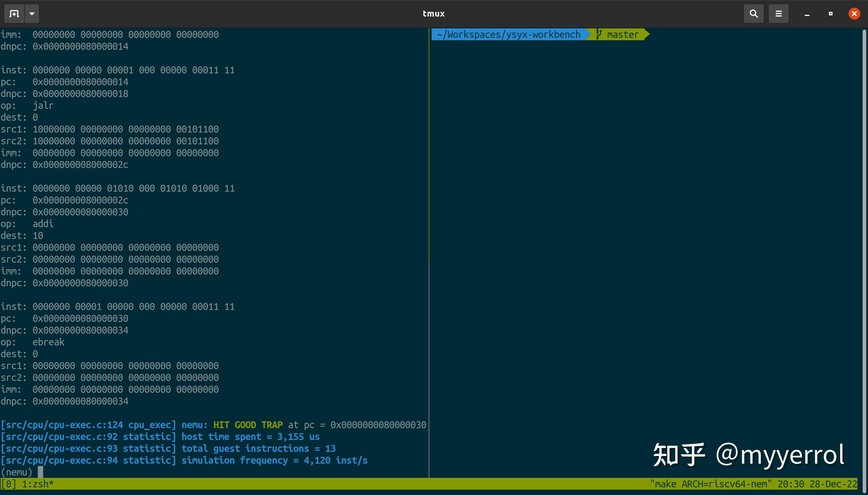This screenshot has width=868, height=495.
Task: Open the terminal search tool
Action: (x=754, y=14)
